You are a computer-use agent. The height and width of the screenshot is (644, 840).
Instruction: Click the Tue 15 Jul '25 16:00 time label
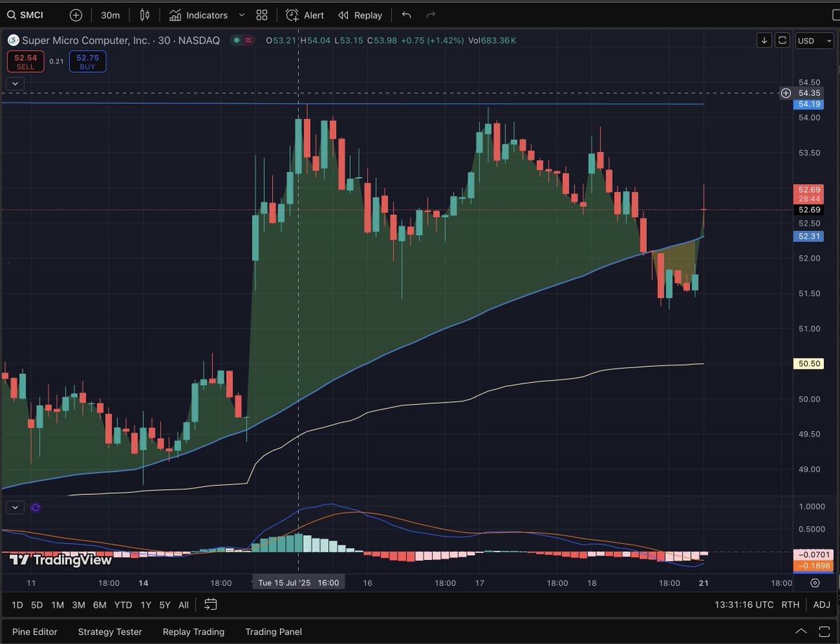pos(299,582)
